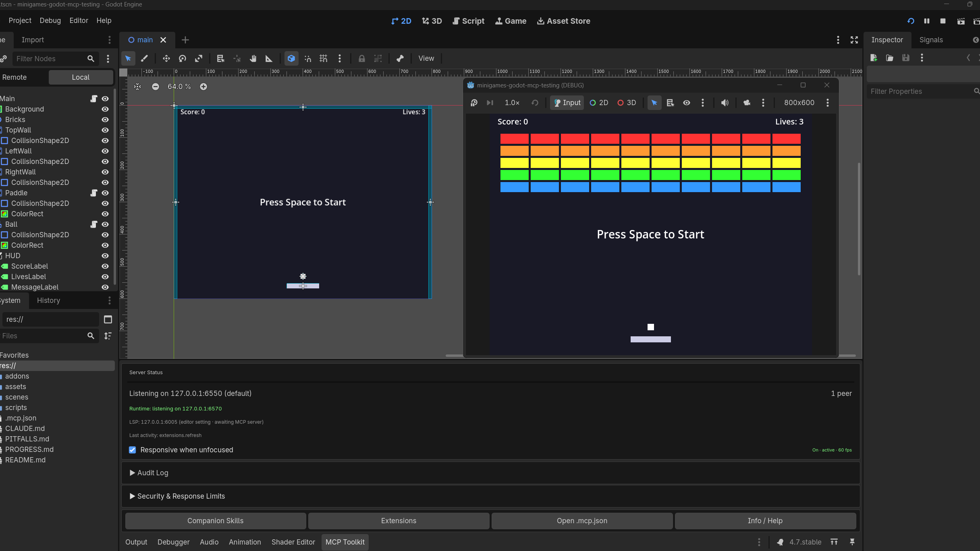Open the 800x600 resolution dropdown
Screen dimensions: 980x551
799,103
